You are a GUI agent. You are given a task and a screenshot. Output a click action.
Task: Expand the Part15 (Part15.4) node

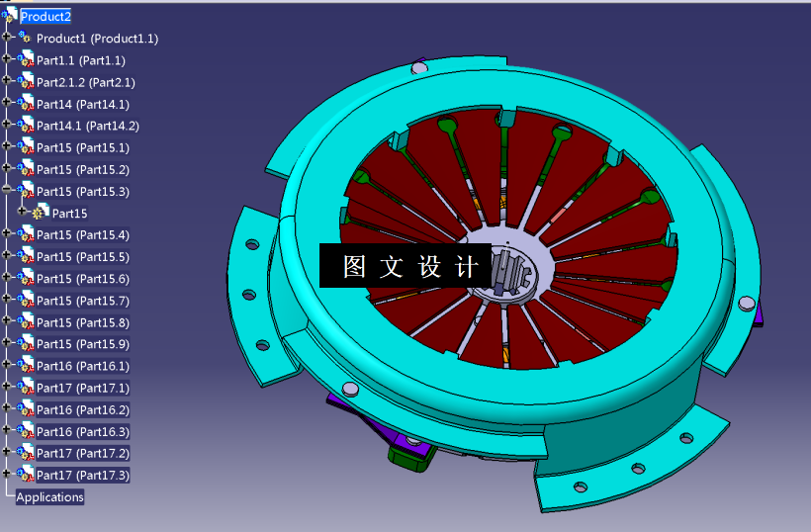coord(6,232)
